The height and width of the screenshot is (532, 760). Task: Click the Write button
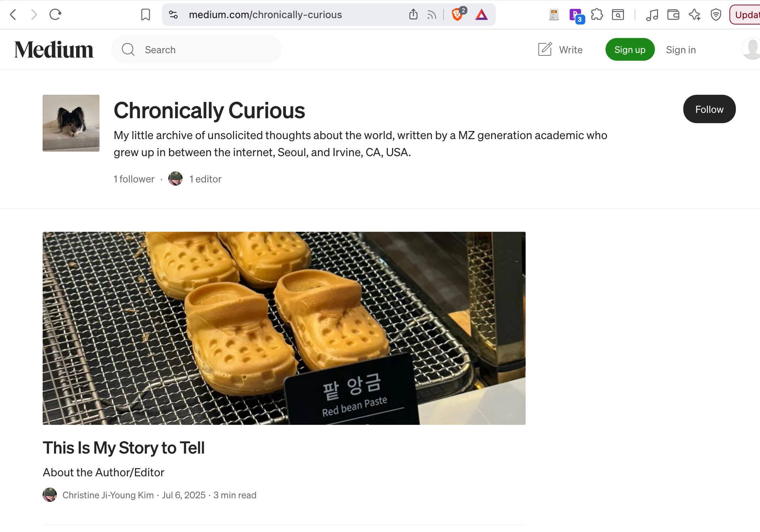560,50
